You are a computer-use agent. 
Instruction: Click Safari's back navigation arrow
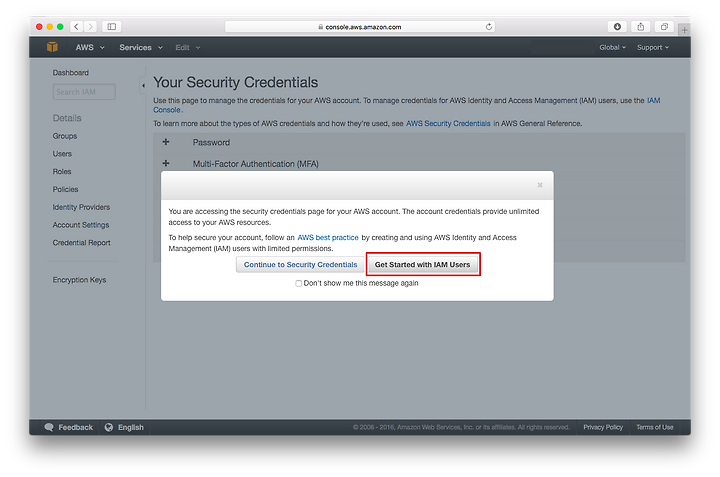coord(77,27)
